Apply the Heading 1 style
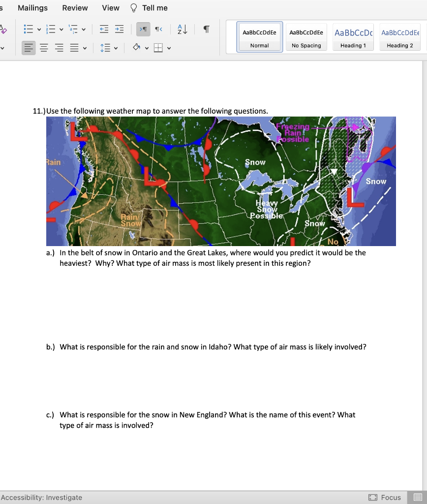This screenshot has width=427, height=504. [352, 36]
